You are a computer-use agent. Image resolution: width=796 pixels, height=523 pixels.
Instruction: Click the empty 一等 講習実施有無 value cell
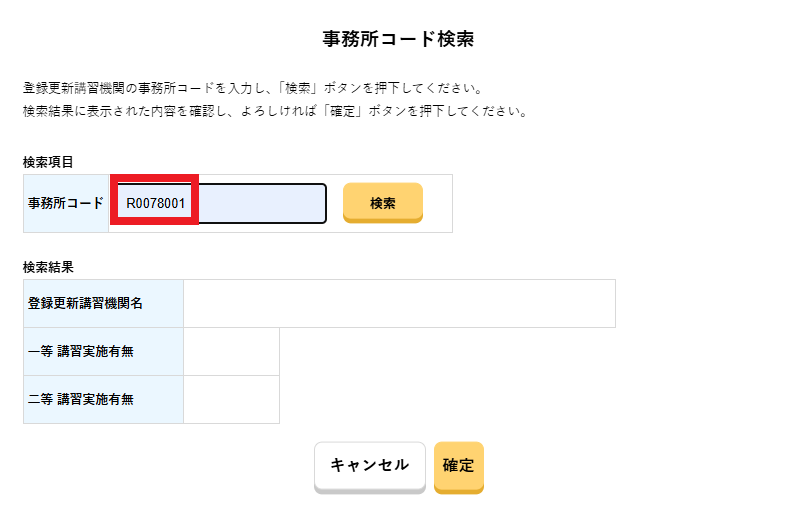coord(231,351)
